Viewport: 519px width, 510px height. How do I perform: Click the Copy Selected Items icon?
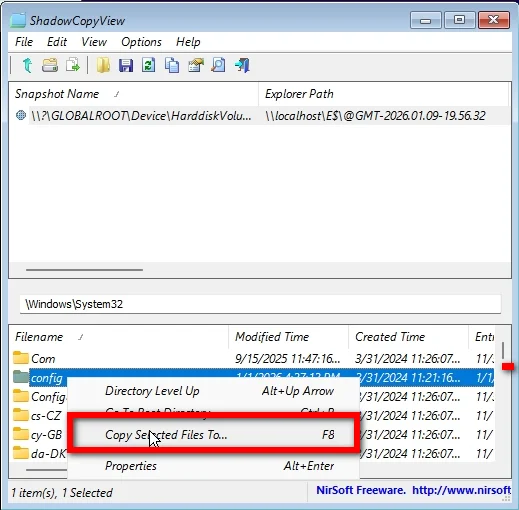(x=172, y=65)
